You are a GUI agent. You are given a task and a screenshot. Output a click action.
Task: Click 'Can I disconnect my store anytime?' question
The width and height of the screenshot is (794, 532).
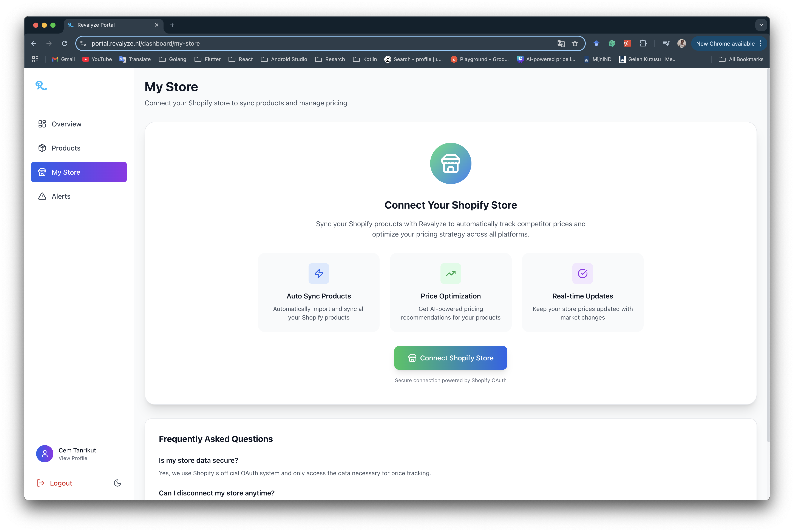[x=217, y=493]
